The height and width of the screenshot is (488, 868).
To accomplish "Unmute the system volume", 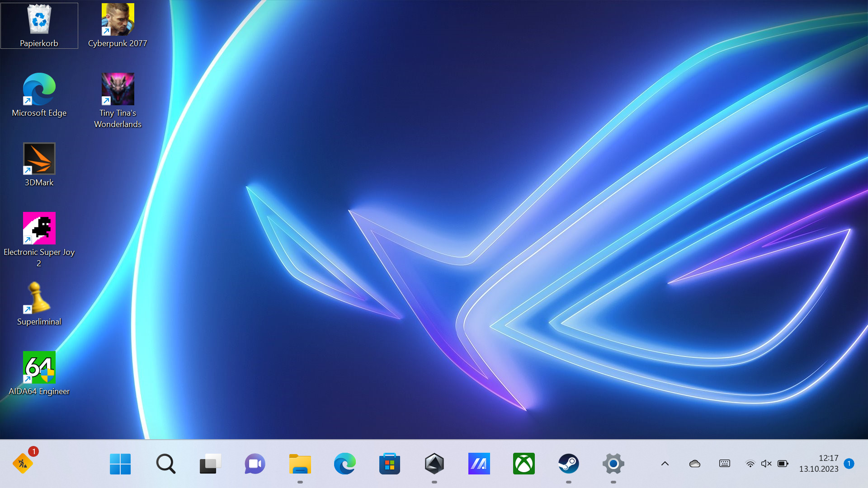I will pyautogui.click(x=766, y=464).
